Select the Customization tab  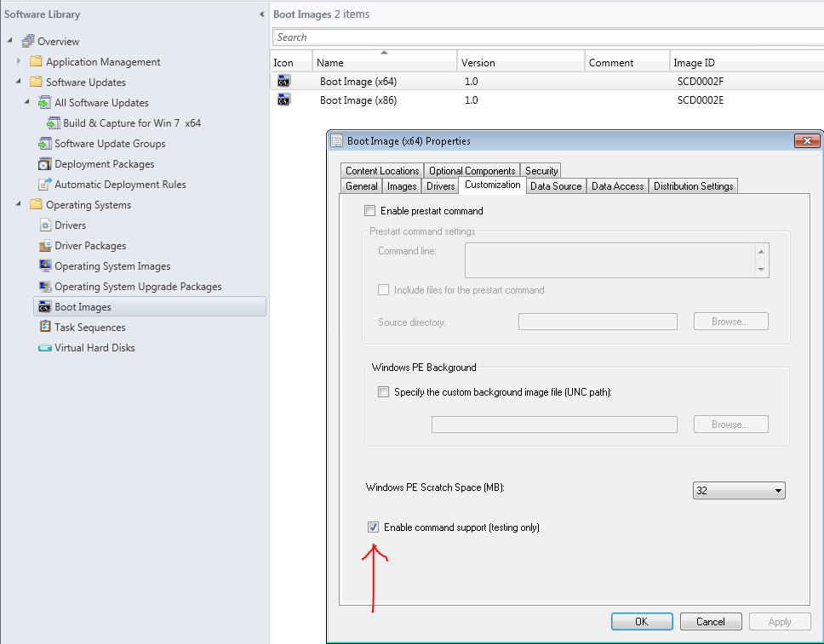(x=492, y=185)
